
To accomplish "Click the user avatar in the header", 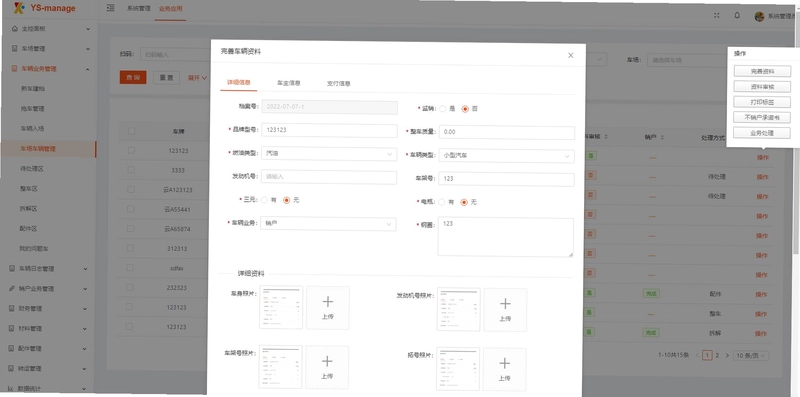I will click(x=759, y=16).
